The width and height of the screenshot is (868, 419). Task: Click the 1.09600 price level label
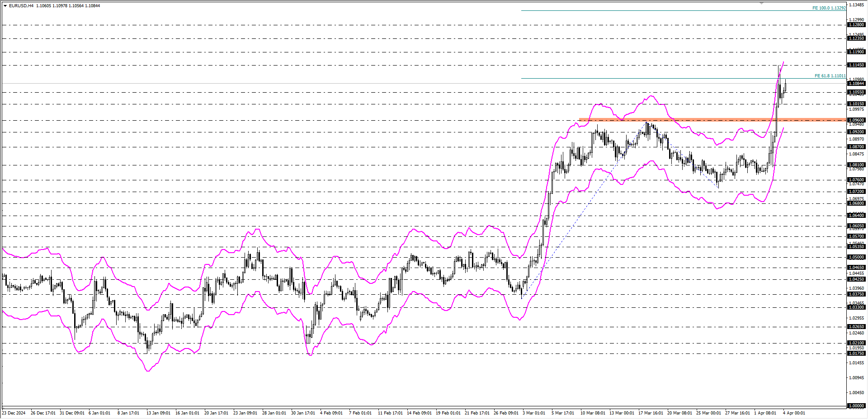(x=856, y=120)
